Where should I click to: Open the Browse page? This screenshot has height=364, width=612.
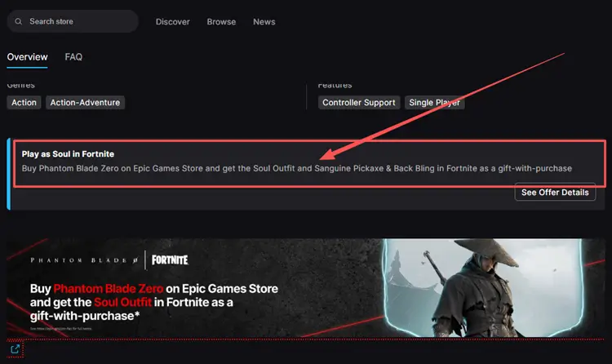coord(221,22)
